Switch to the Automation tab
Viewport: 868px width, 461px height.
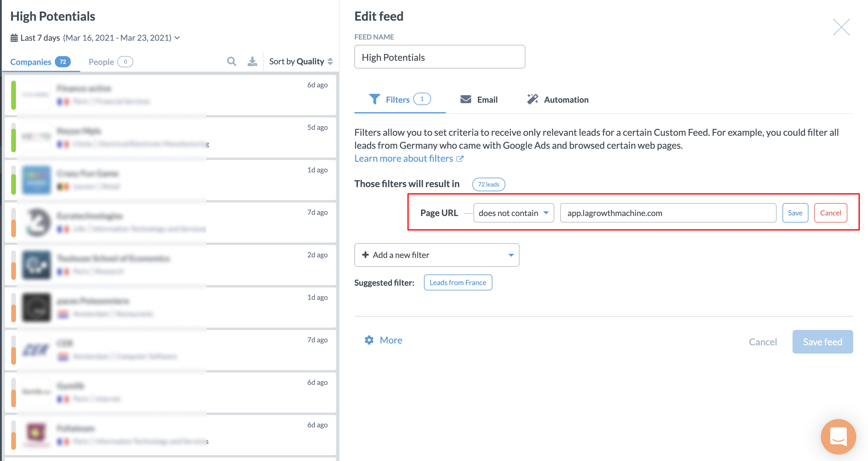click(x=558, y=99)
